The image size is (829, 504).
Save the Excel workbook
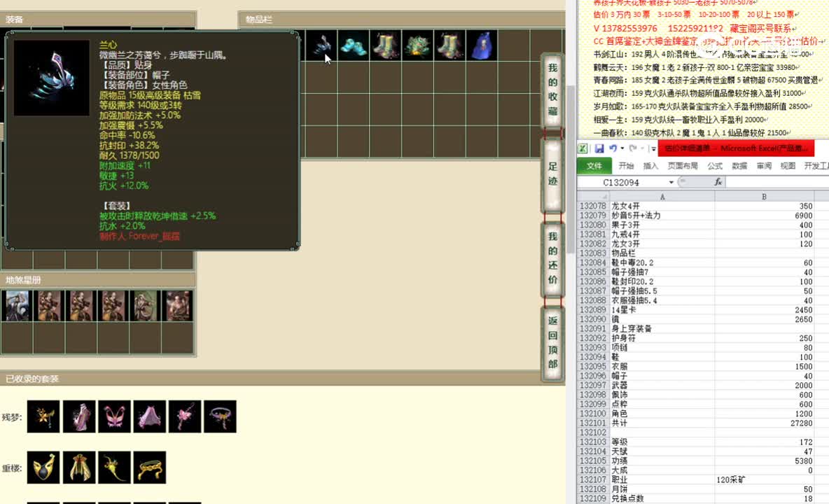[x=599, y=149]
